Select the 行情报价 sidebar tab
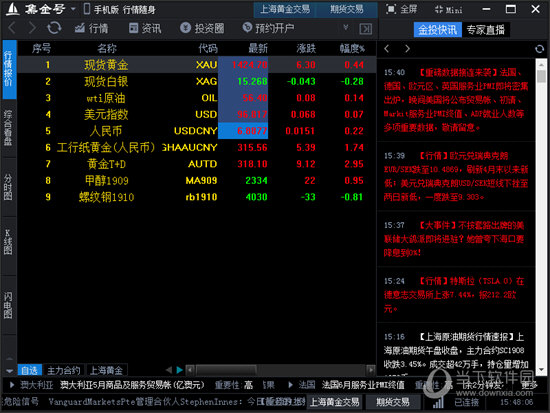Viewport: 550px width, 413px height. [8, 69]
